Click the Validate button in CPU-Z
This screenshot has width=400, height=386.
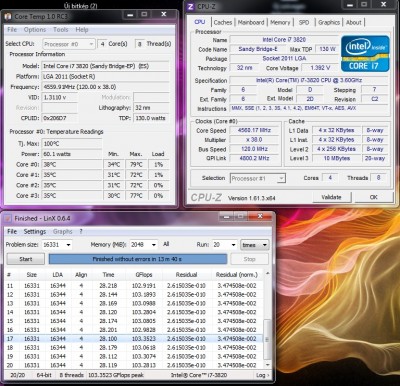click(x=331, y=197)
